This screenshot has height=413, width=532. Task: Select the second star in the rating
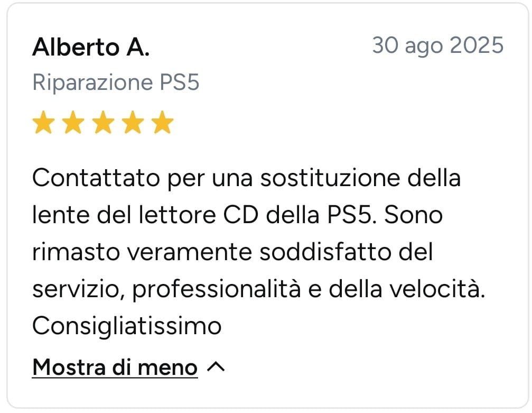[x=73, y=122]
